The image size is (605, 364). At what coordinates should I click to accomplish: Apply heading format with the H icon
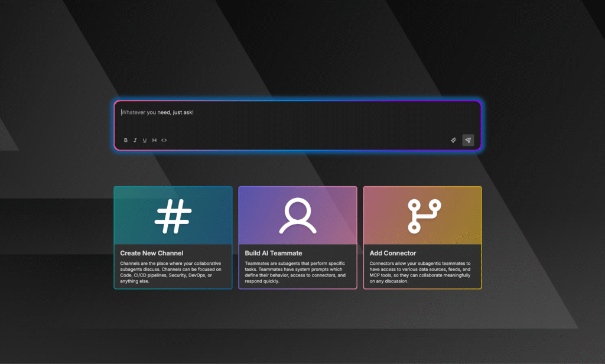[x=154, y=140]
